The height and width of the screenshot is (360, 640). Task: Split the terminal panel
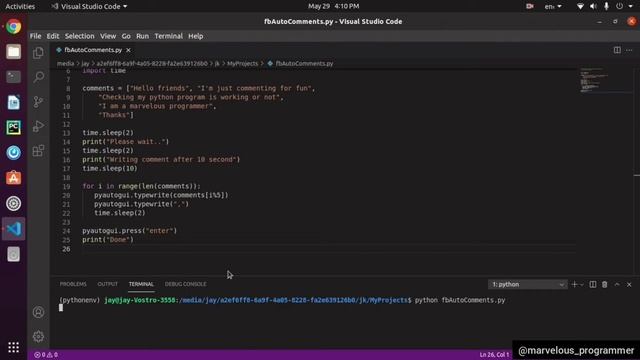pyautogui.click(x=593, y=284)
